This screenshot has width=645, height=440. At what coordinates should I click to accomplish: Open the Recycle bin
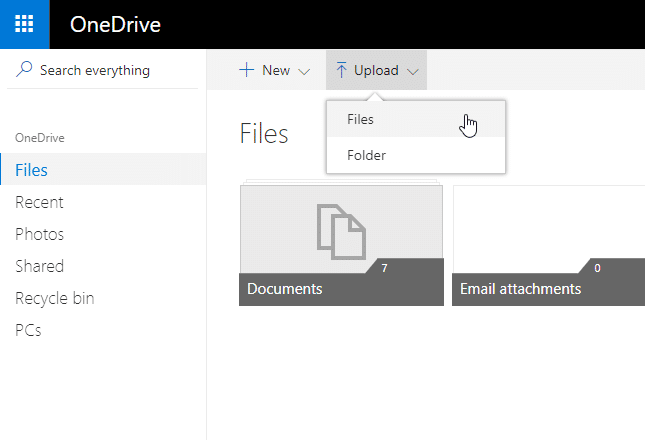tap(55, 299)
